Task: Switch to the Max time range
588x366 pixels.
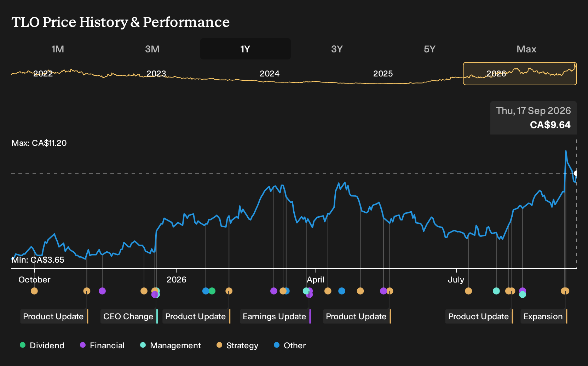Action: click(526, 49)
